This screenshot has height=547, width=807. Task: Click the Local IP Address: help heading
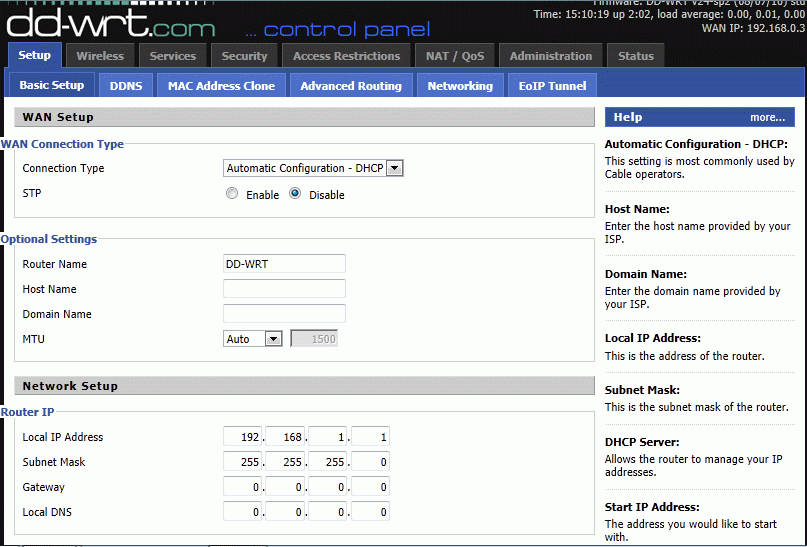pos(653,338)
